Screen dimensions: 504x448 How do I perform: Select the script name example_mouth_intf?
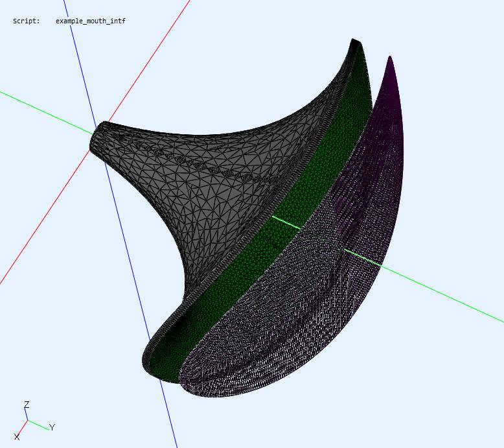(90, 21)
